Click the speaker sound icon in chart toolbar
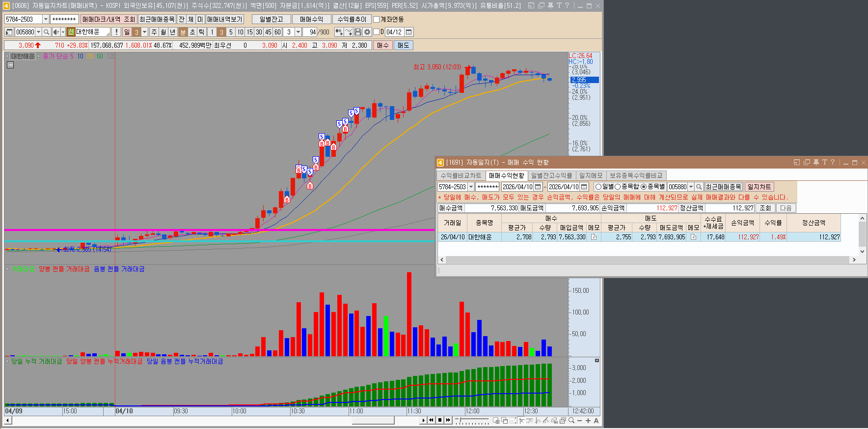Screen dimensions: 868x429 (x=56, y=32)
